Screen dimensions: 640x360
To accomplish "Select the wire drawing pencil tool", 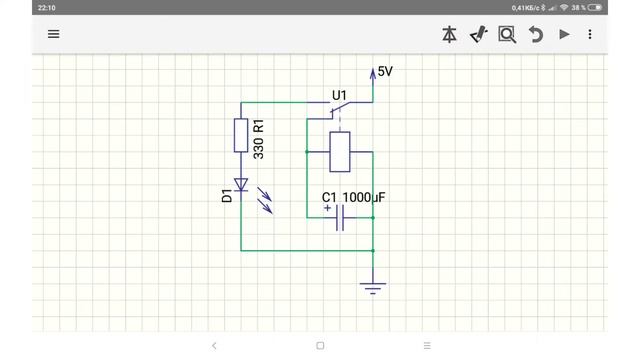I will (478, 34).
